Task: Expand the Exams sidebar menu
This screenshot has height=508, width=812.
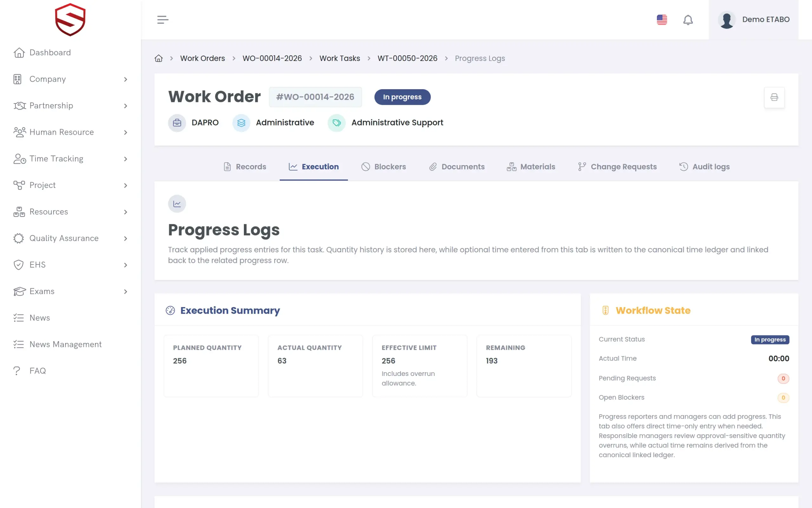Action: click(x=70, y=292)
